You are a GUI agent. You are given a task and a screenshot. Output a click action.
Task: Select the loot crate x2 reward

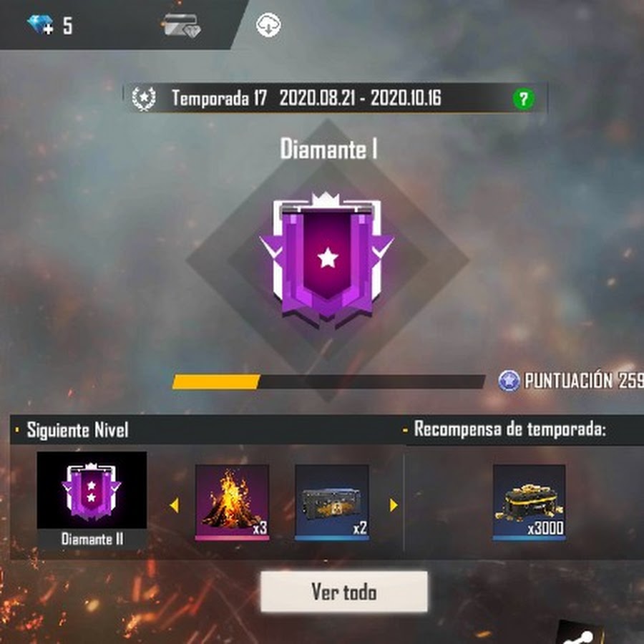click(x=331, y=502)
